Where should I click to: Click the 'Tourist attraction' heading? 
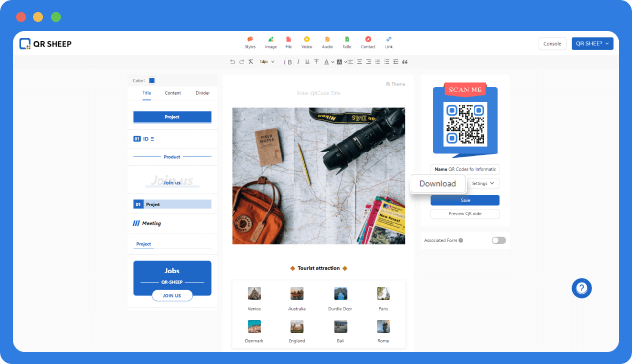pyautogui.click(x=318, y=268)
